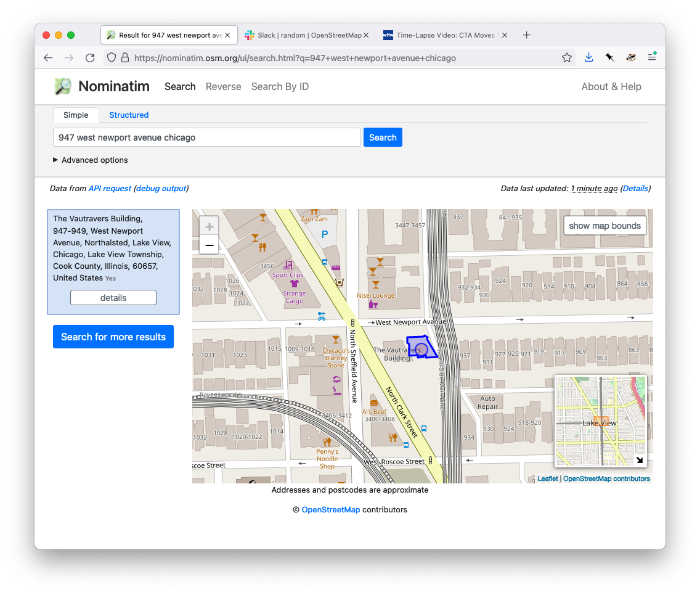Click the '1 minute ago' timestamp
Viewport: 700px width, 595px height.
coord(594,189)
